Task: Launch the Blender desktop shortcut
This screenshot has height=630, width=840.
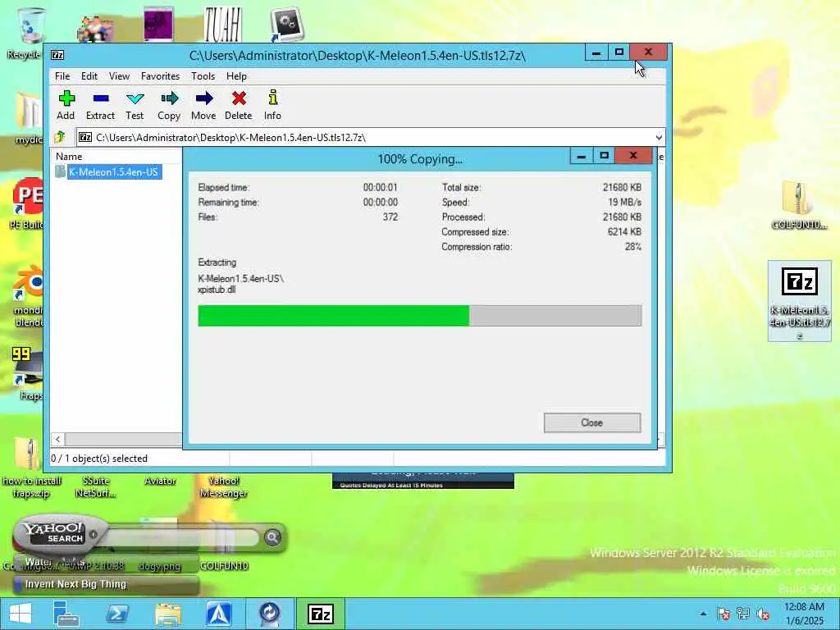Action: 28,295
